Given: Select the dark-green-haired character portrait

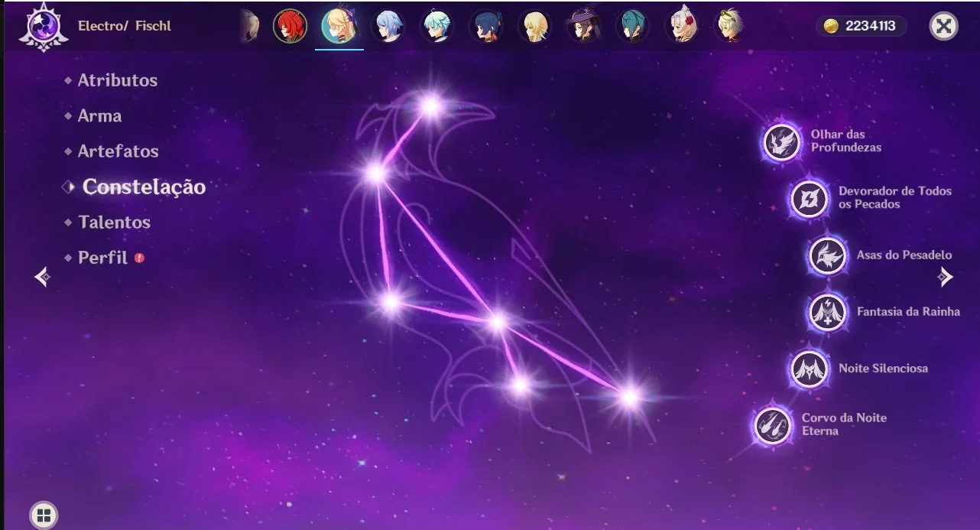Looking at the screenshot, I should point(632,26).
